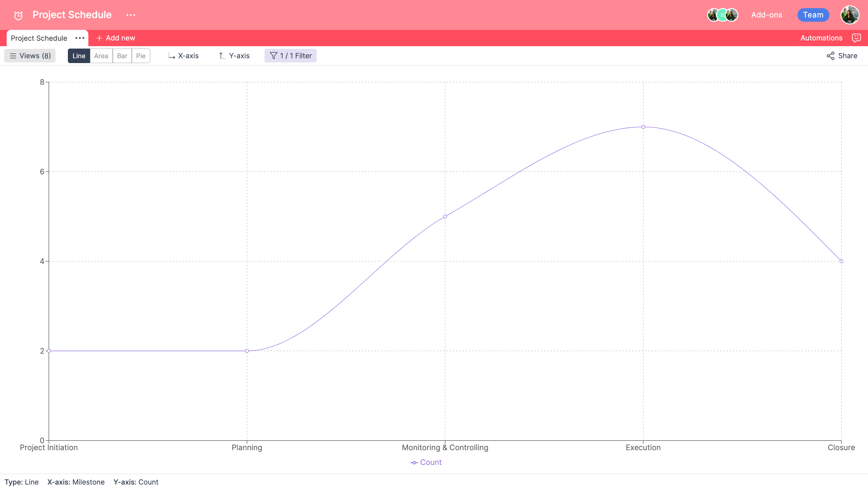The image size is (868, 490).
Task: Click the collaborator avatars group
Action: [722, 15]
